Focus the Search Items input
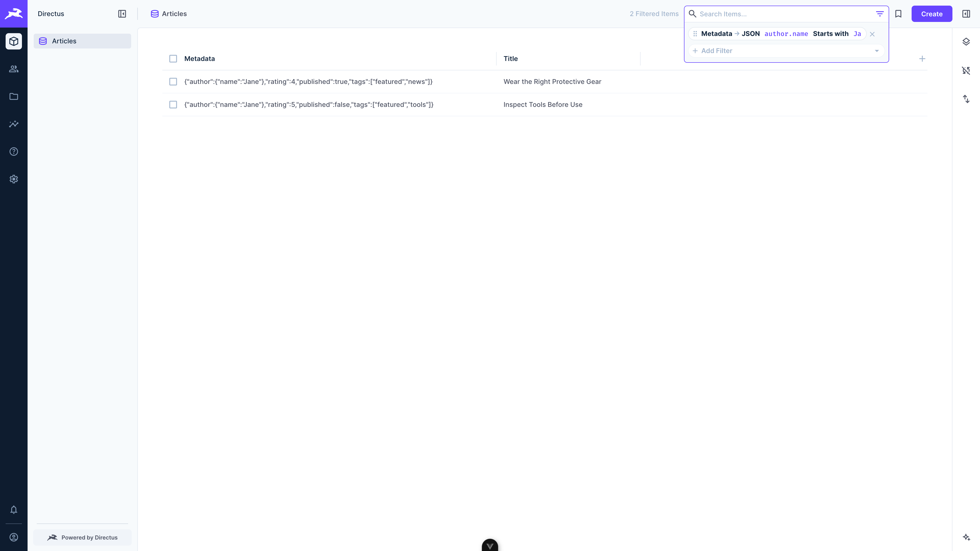 tap(786, 14)
